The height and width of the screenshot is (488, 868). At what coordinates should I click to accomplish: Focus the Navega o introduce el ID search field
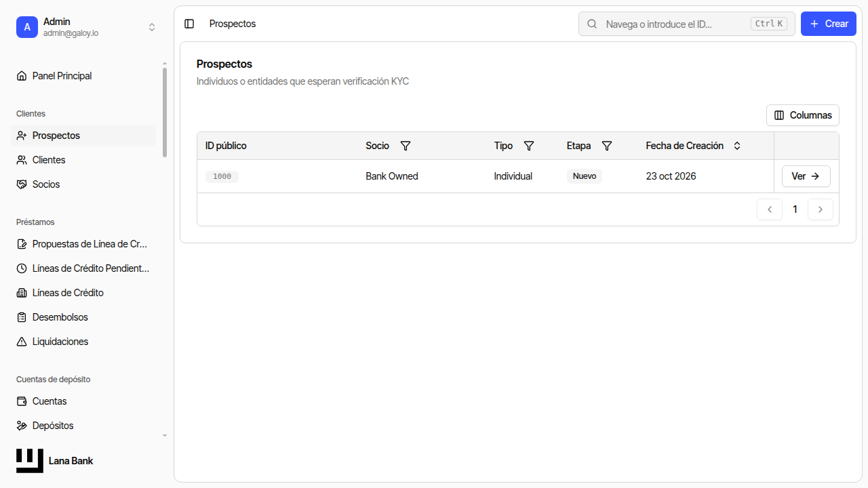pyautogui.click(x=686, y=24)
